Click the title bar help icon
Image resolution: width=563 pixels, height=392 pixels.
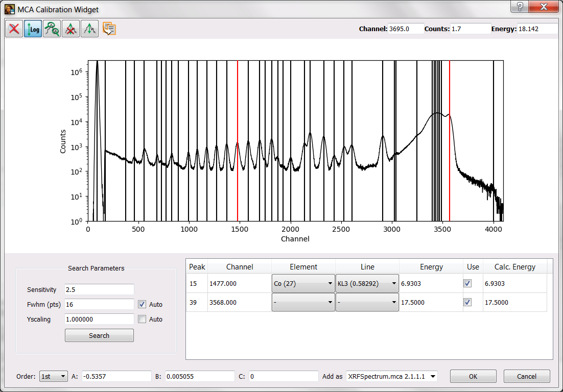coord(520,7)
